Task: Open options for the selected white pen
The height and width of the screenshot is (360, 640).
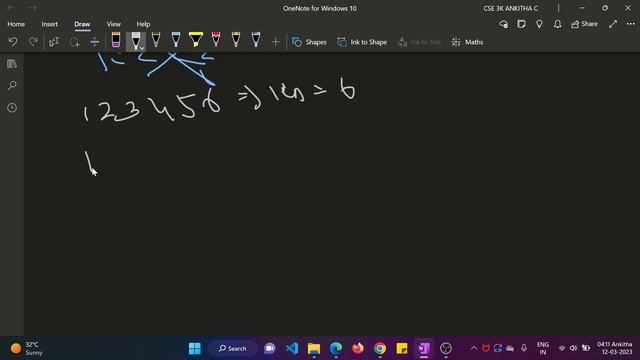Action: [141, 48]
